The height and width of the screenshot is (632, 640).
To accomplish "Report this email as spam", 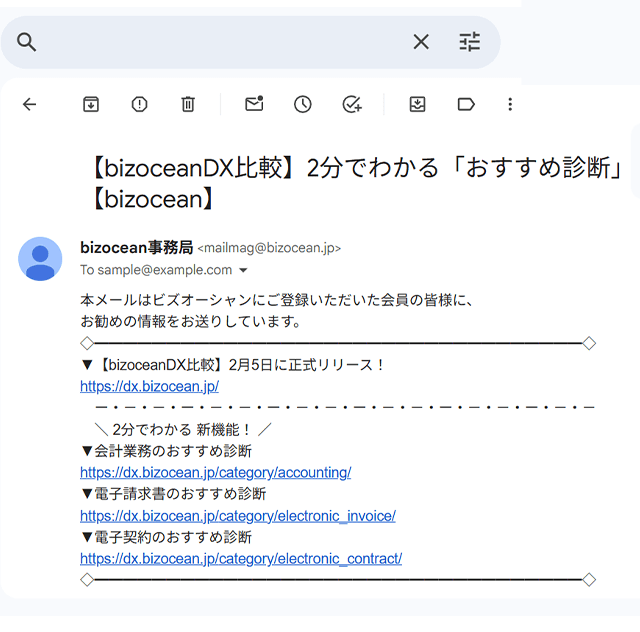I will 140,104.
